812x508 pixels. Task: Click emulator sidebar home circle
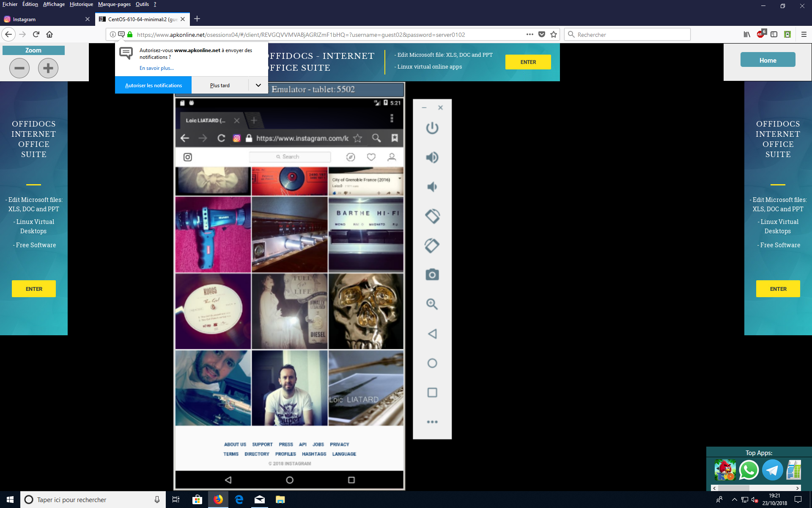tap(432, 363)
